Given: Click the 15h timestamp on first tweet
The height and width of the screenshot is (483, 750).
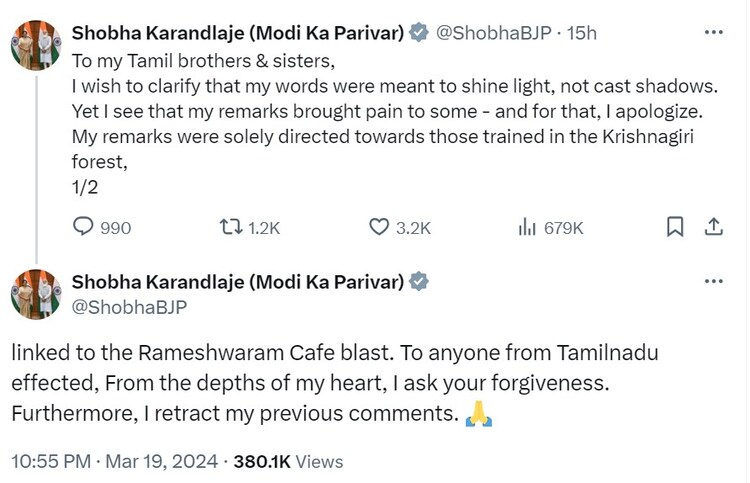Looking at the screenshot, I should pos(581,33).
